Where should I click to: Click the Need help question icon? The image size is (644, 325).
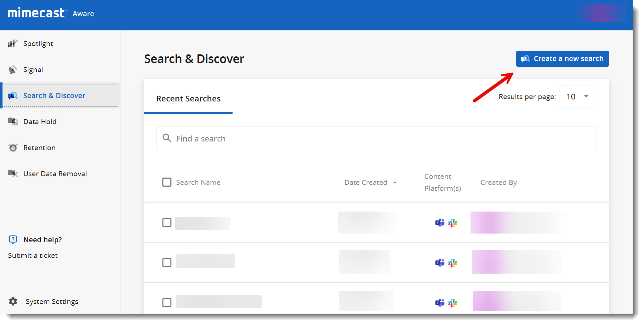(x=13, y=240)
